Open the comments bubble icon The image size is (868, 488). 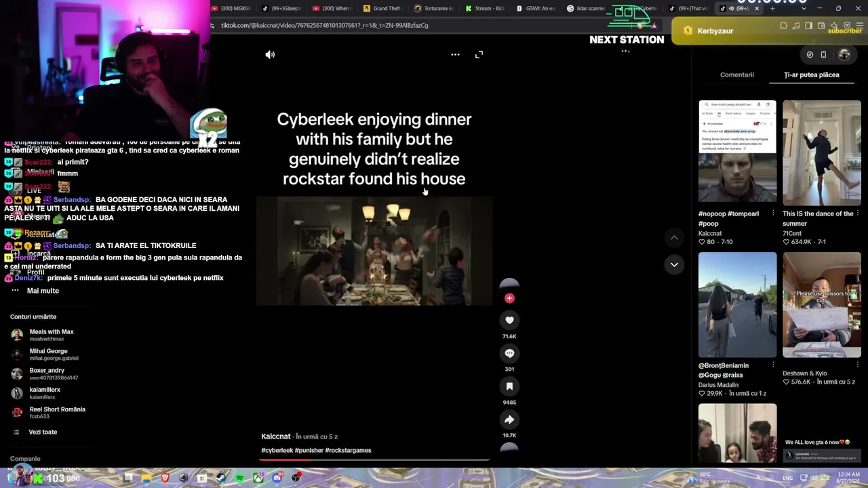[x=509, y=353]
